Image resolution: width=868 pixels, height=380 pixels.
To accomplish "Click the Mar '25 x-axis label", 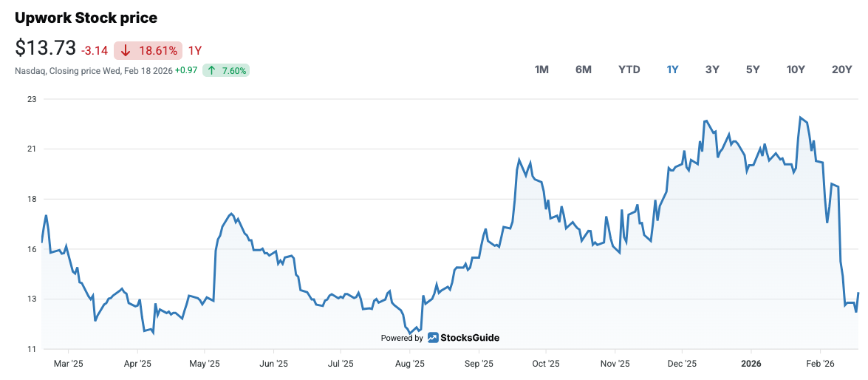I will pos(69,364).
